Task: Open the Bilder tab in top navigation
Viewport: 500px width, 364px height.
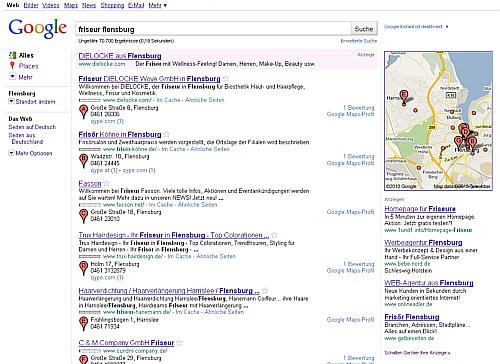Action: [31, 5]
